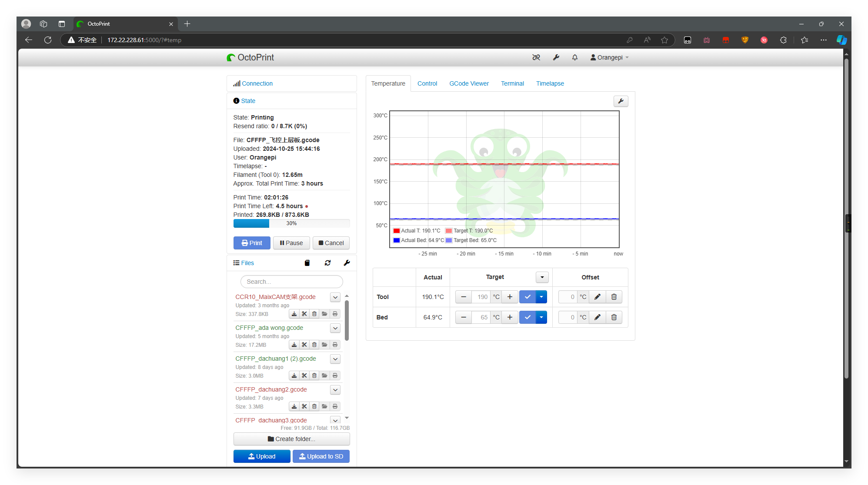Screen dimensions: 868x485
Task: Delete the Tool offset with trash icon
Action: coord(614,297)
